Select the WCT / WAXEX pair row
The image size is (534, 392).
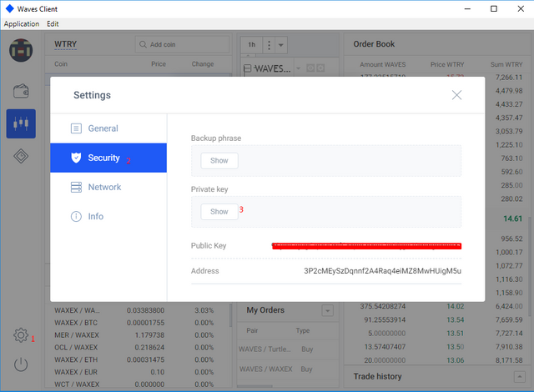(x=138, y=384)
